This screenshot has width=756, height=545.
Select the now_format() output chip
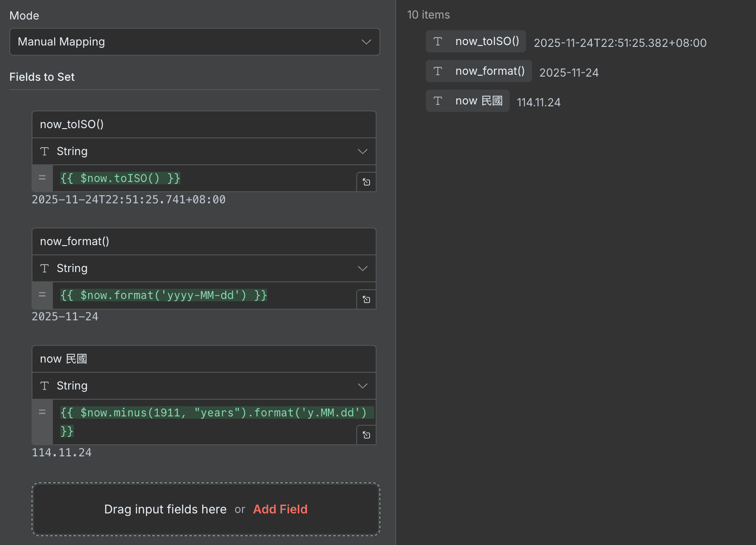(479, 71)
